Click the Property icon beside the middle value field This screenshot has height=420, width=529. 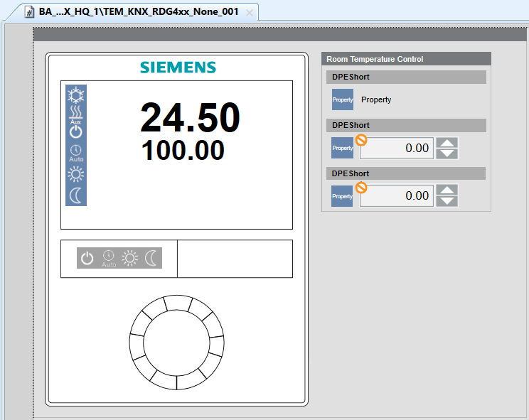click(x=342, y=148)
